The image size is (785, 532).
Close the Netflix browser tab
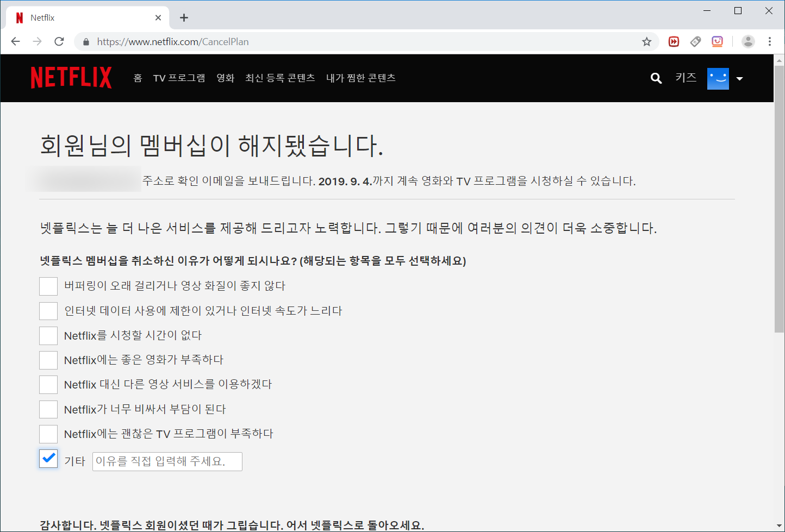[x=158, y=17]
